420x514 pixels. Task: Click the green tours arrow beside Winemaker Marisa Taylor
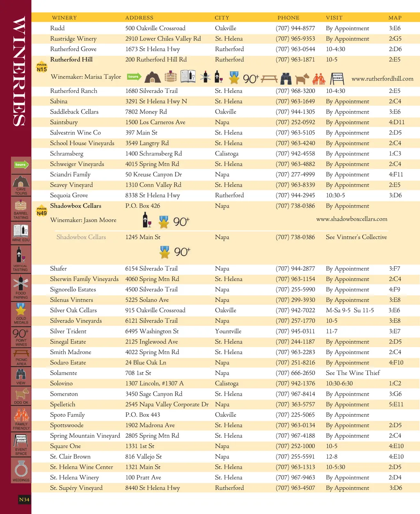point(134,77)
